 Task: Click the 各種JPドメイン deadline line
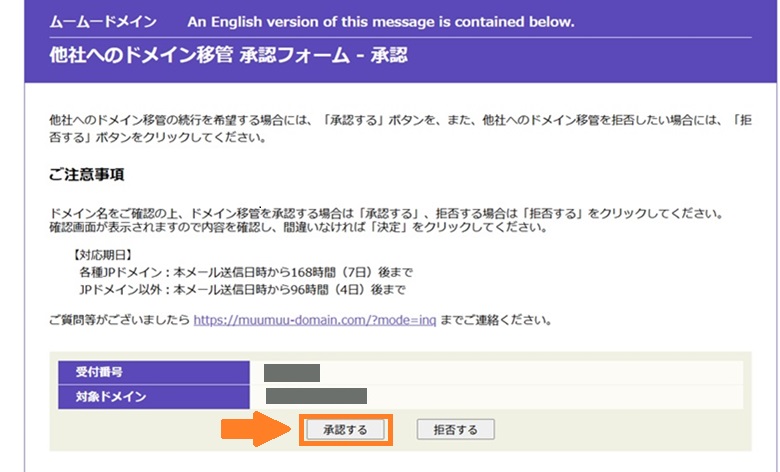[x=246, y=273]
